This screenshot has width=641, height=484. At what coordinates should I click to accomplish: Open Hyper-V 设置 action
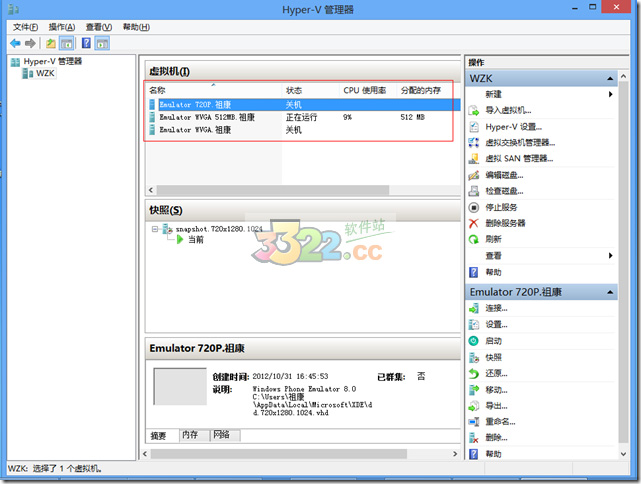[513, 127]
